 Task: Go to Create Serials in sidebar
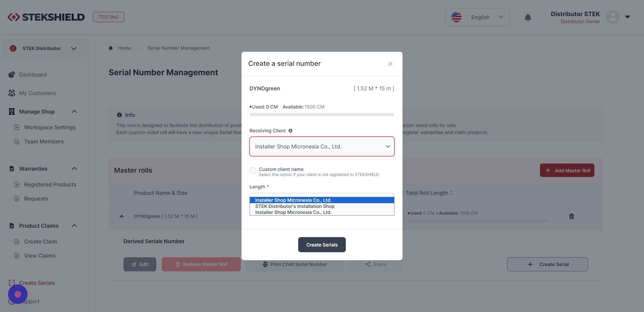click(x=37, y=283)
